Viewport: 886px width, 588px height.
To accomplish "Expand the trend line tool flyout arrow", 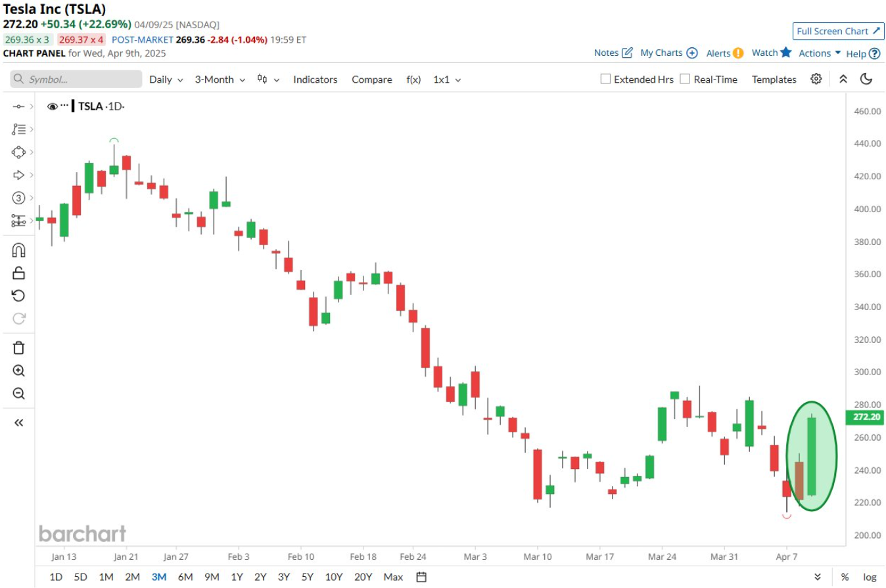I will 31,106.
